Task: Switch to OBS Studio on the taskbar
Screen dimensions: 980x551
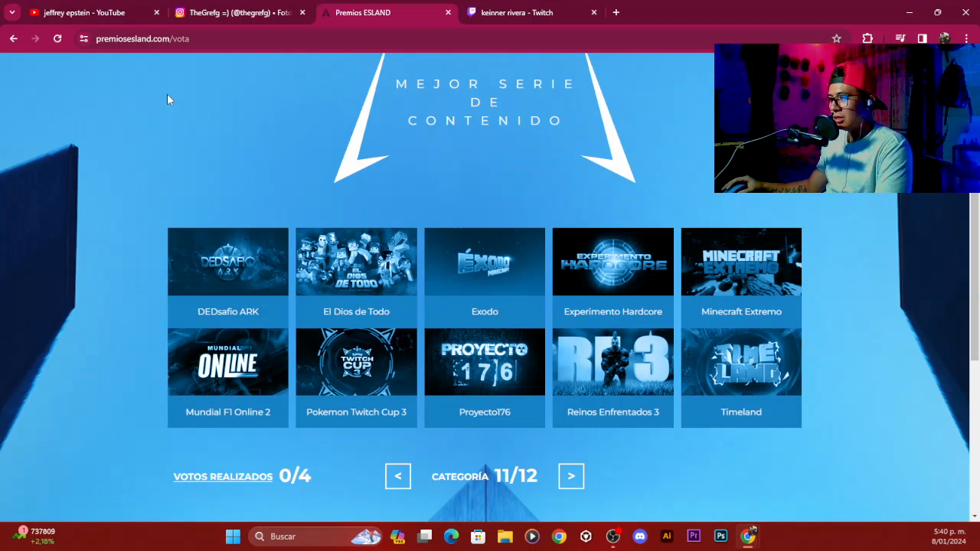Action: pyautogui.click(x=613, y=536)
